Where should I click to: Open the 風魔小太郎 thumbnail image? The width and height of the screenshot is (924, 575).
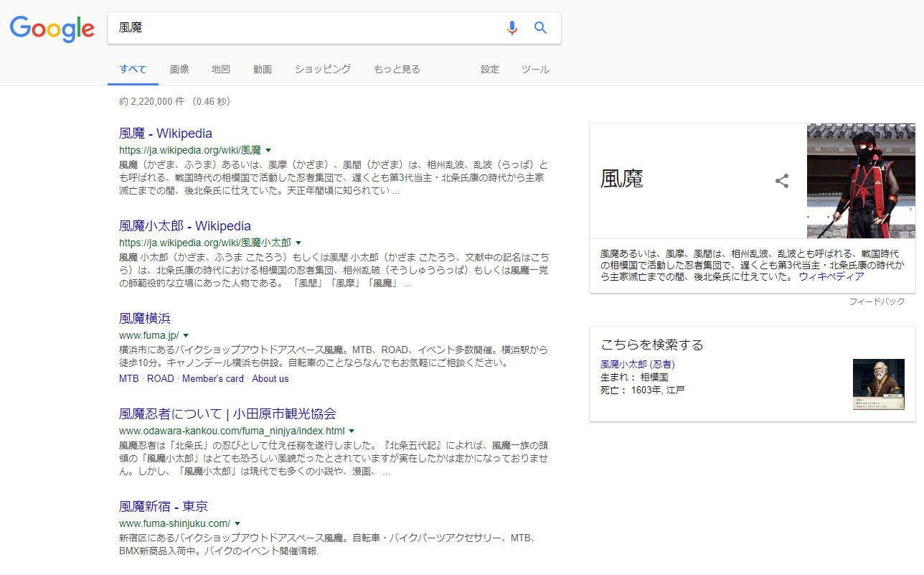pos(878,385)
